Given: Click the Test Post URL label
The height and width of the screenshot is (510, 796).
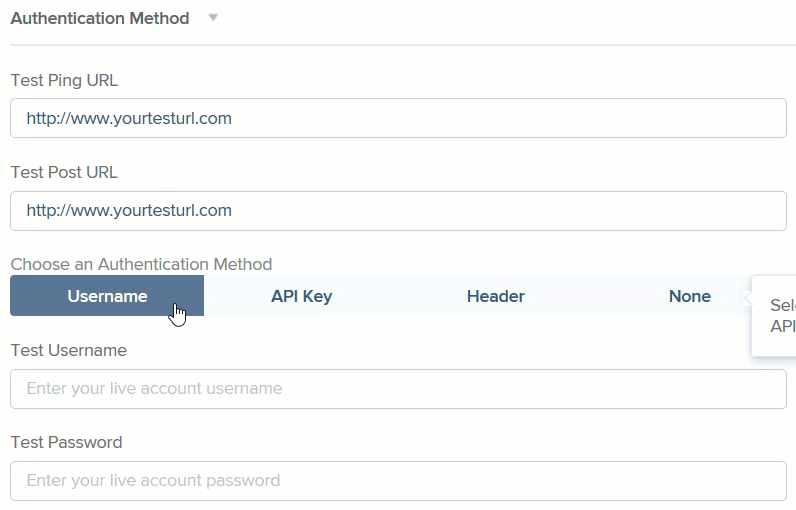Looking at the screenshot, I should pos(64,173).
